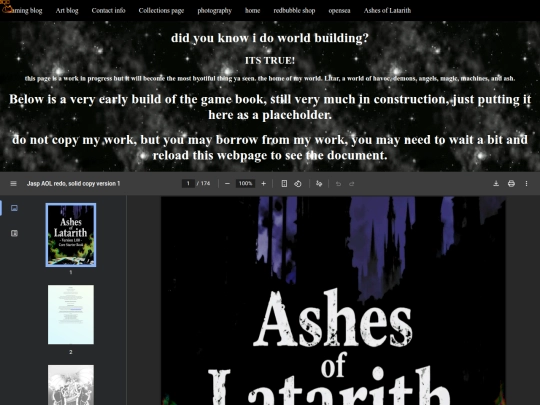540x405 pixels.
Task: Click the '/ 174' total pages text
Action: coord(204,184)
